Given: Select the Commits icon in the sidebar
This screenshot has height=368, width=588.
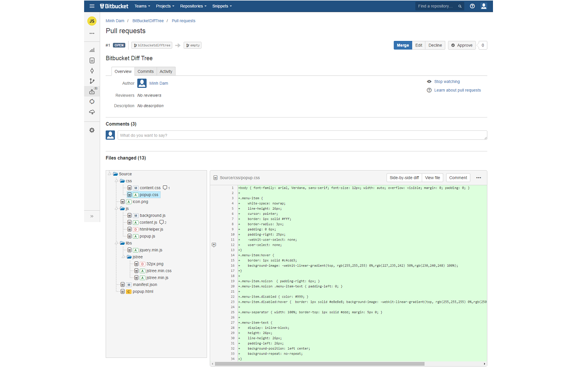Looking at the screenshot, I should pos(92,70).
